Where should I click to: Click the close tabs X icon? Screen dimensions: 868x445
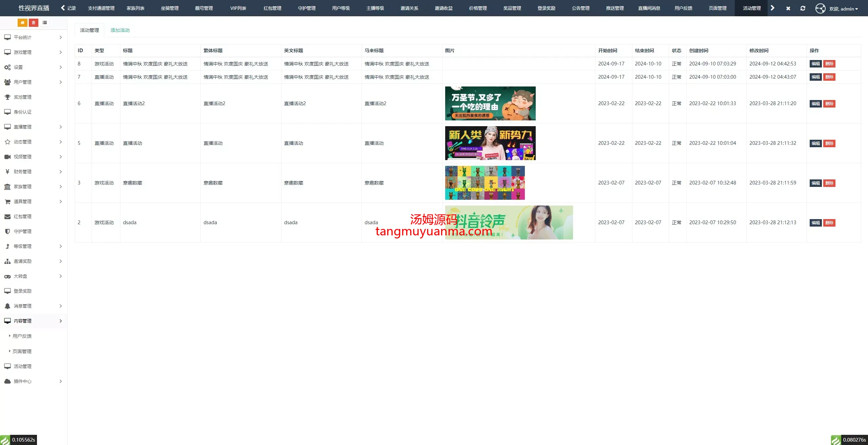788,8
